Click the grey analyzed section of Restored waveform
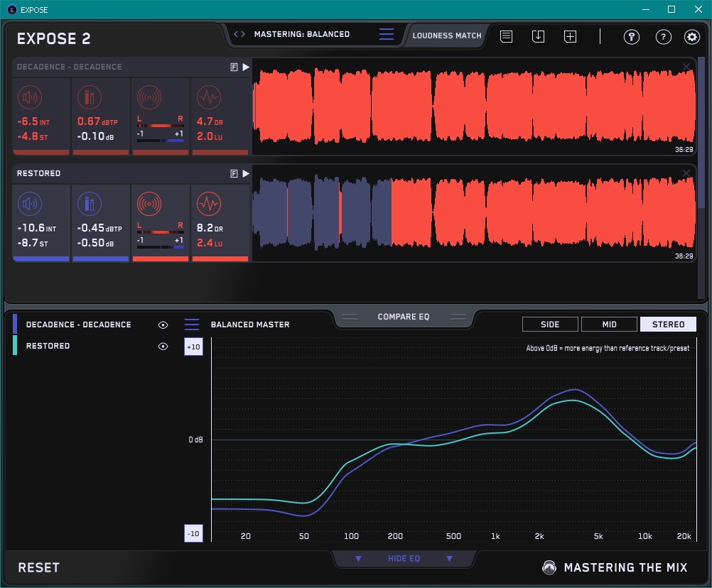Image resolution: width=712 pixels, height=588 pixels. [x=323, y=213]
